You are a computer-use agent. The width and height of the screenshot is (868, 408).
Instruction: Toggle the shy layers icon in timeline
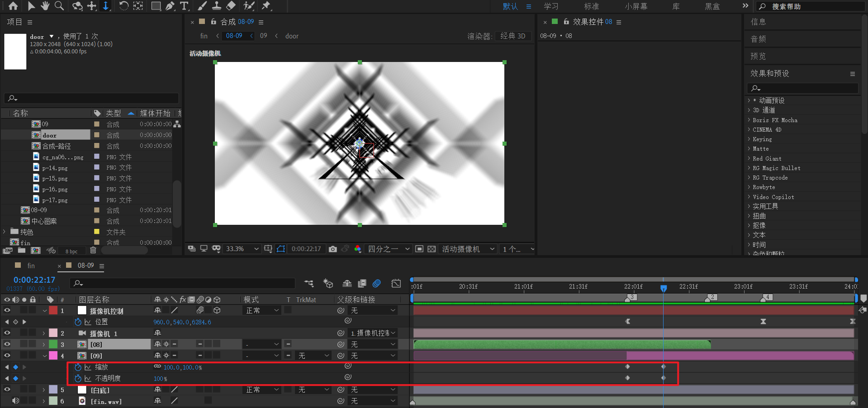click(347, 284)
